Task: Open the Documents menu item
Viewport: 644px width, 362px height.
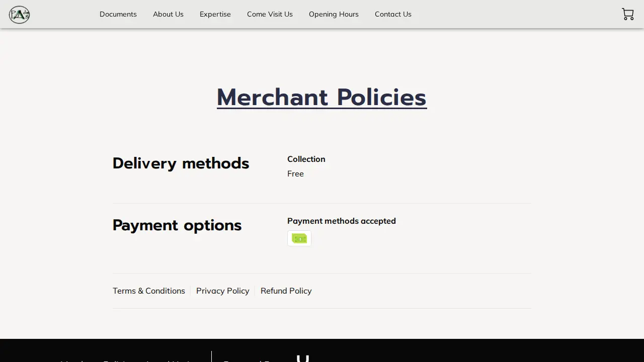Action: 118,14
